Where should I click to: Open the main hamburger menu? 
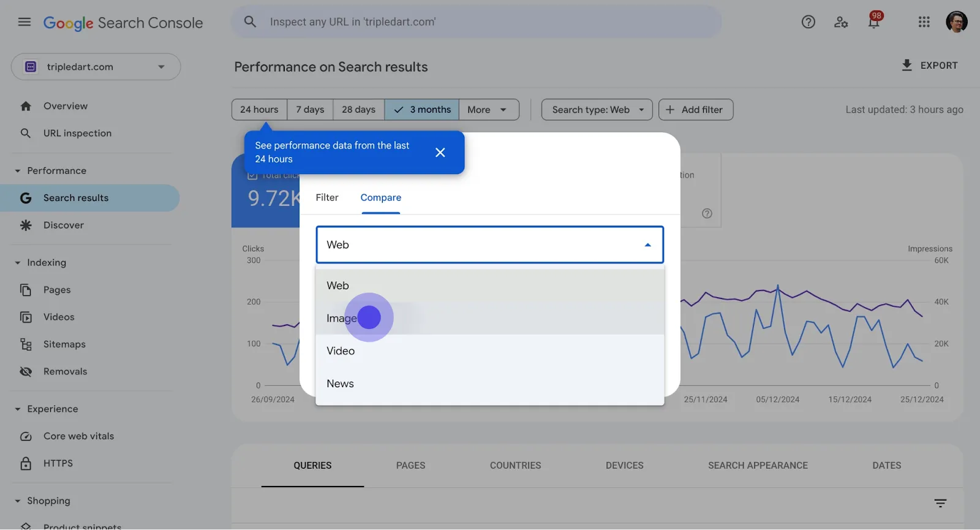pos(24,22)
